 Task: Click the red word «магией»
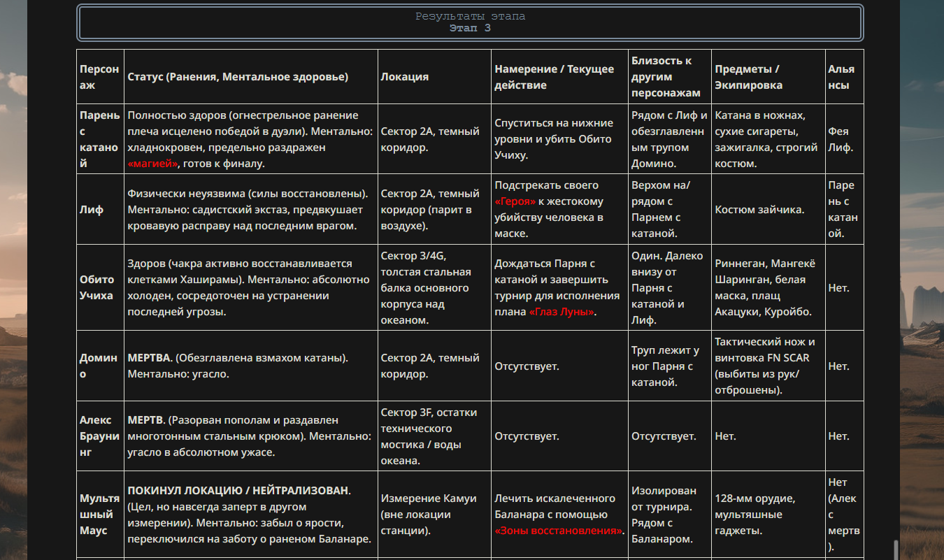[152, 164]
